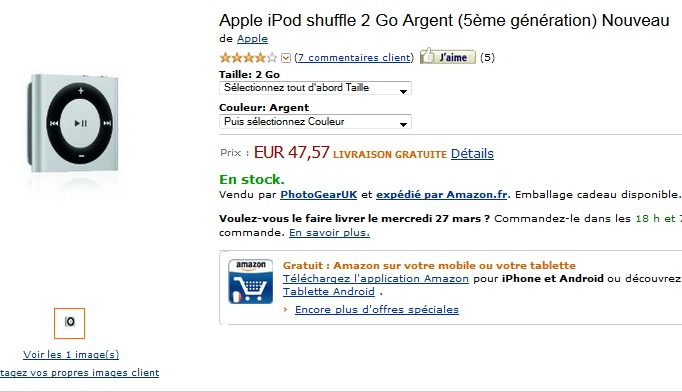Image resolution: width=682 pixels, height=392 pixels.
Task: Click the En savoir plus link
Action: tap(330, 233)
